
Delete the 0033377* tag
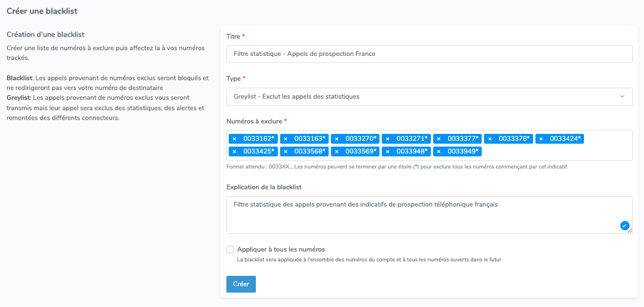(438, 138)
